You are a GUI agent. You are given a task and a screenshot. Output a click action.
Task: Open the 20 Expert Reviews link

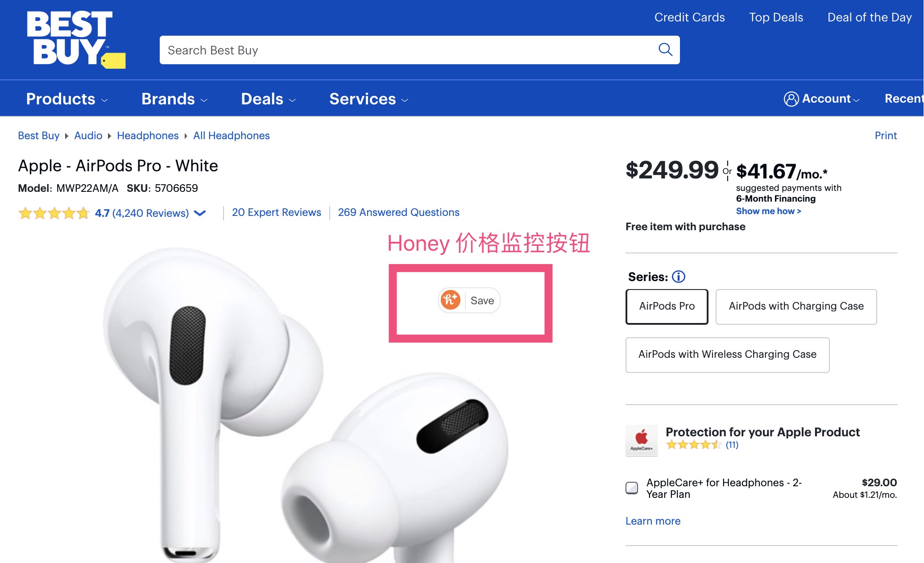(276, 212)
